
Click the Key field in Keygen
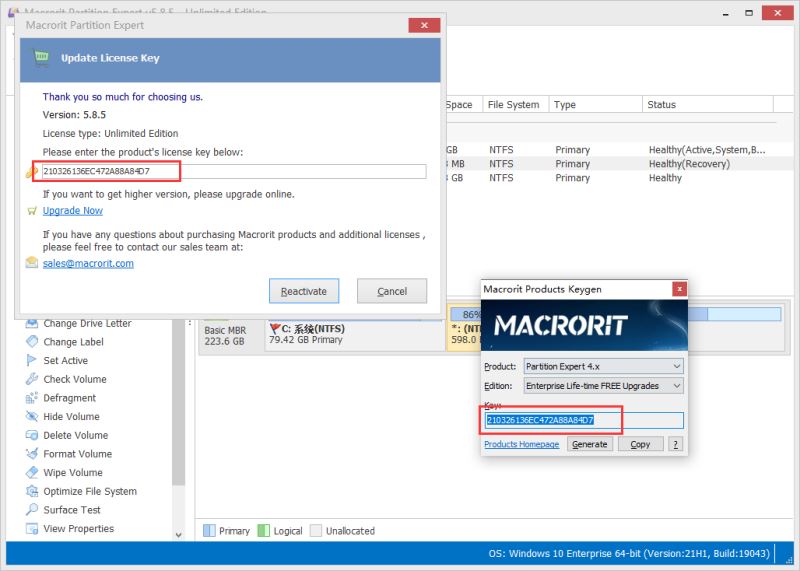pos(584,420)
